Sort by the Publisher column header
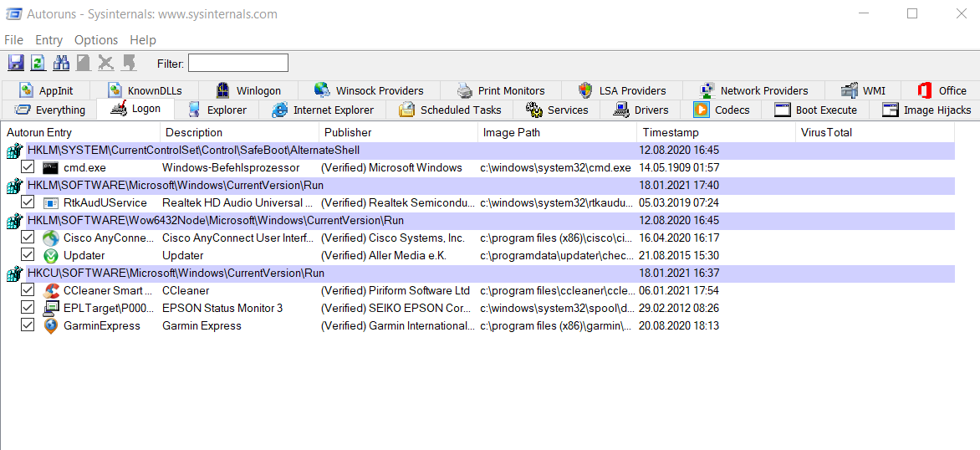Screen dimensions: 980x450 (398, 132)
